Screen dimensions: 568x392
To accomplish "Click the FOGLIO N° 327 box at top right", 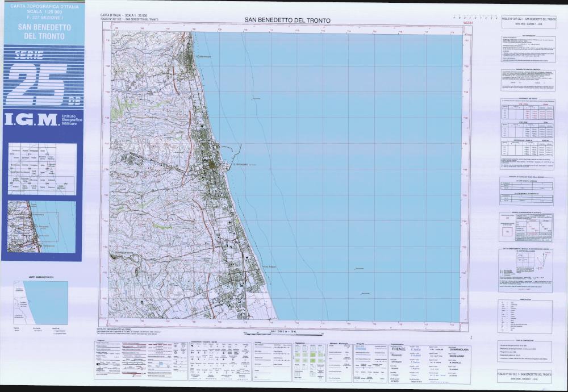I will click(x=529, y=23).
